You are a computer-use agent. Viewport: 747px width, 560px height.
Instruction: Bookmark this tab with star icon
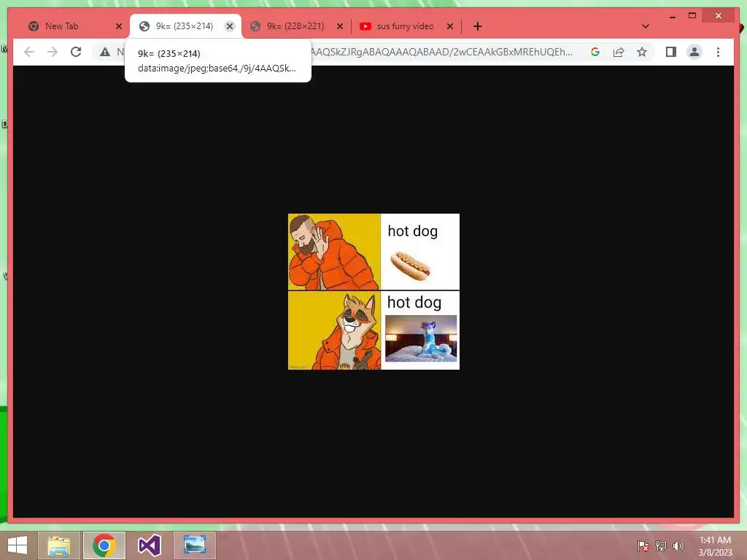642,52
